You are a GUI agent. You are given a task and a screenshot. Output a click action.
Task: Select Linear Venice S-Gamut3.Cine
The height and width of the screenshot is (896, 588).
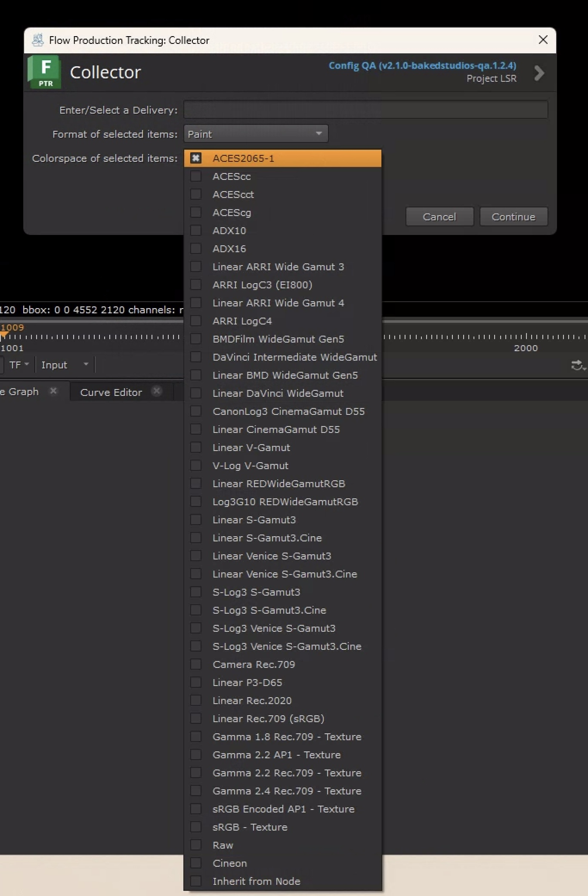pos(283,574)
